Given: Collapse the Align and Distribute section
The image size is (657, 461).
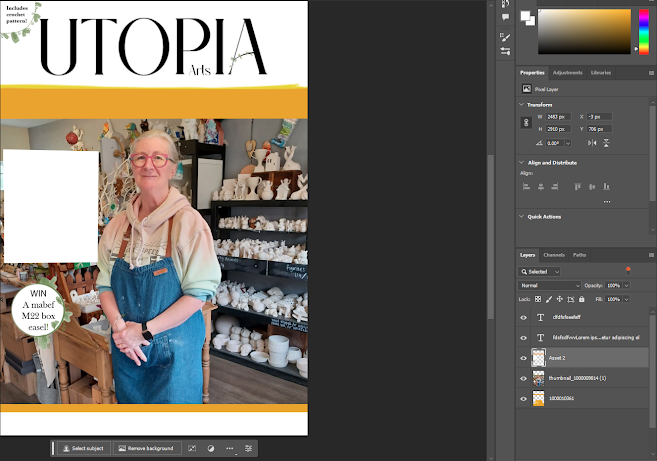Looking at the screenshot, I should [522, 162].
